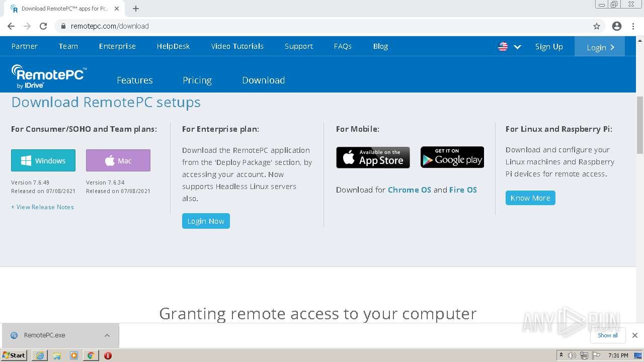Image resolution: width=644 pixels, height=362 pixels.
Task: Open the Fire OS download link
Action: click(x=463, y=190)
